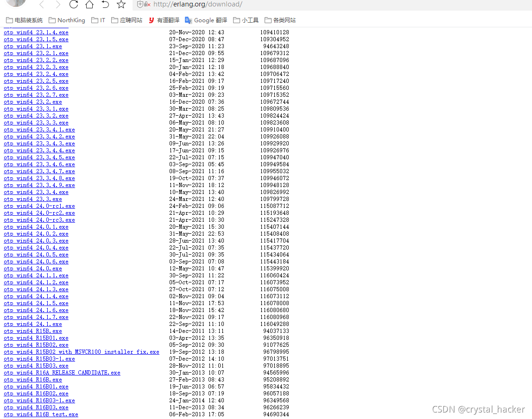
Task: Select file size 116080968
Action: tap(275, 317)
